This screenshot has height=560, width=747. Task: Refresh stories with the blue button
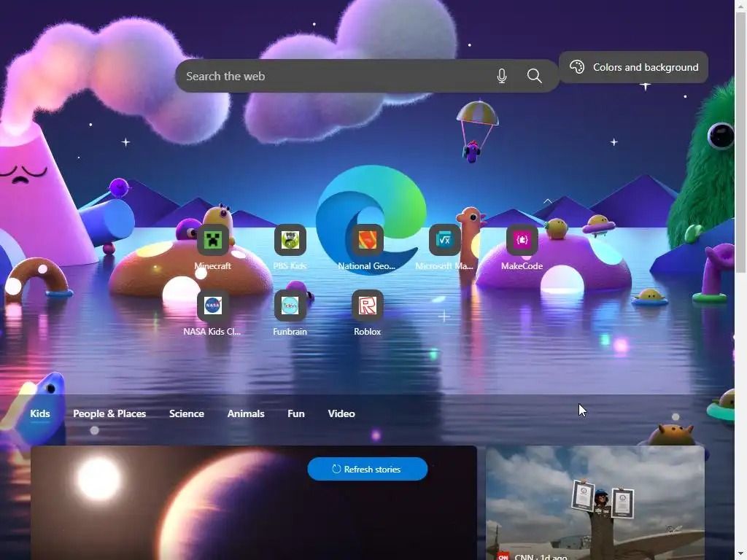coord(368,469)
